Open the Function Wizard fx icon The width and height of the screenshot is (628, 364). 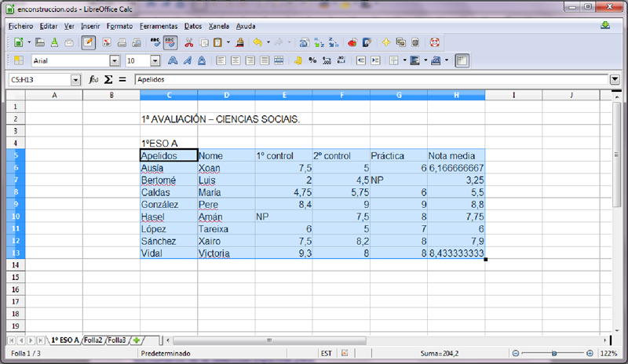pyautogui.click(x=93, y=79)
